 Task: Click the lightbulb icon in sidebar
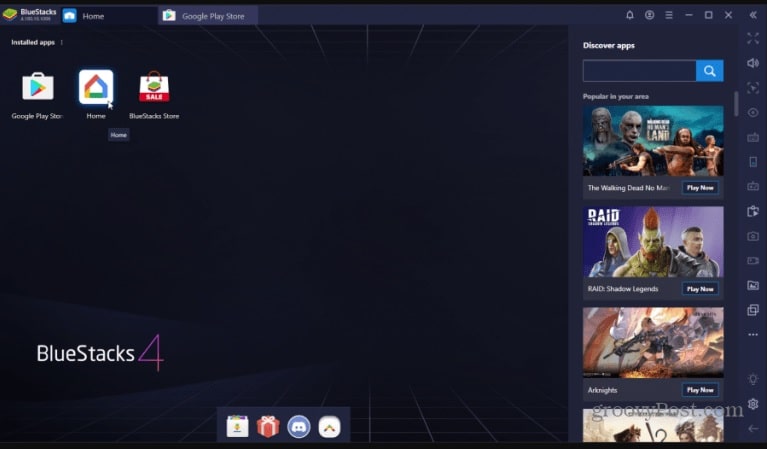point(753,379)
